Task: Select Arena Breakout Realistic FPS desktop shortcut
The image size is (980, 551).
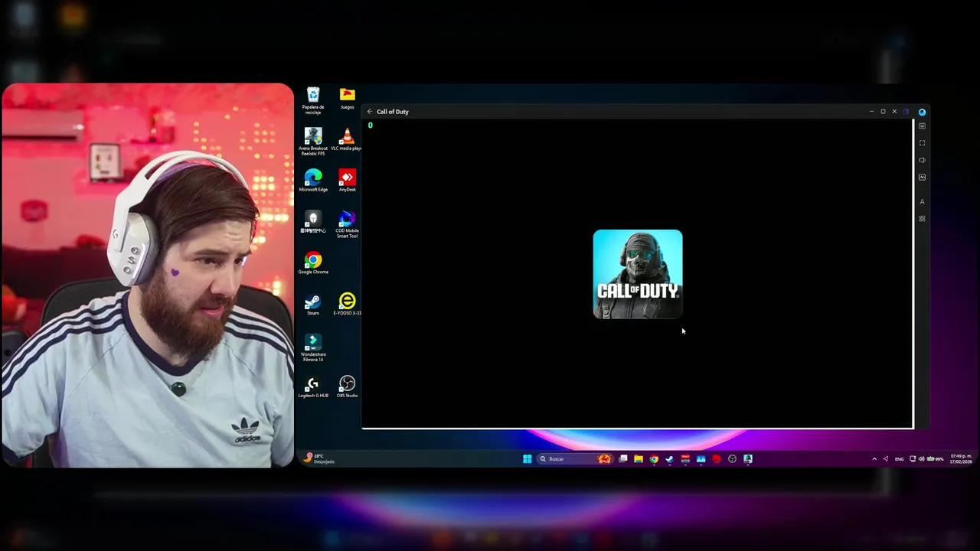Action: pos(312,142)
